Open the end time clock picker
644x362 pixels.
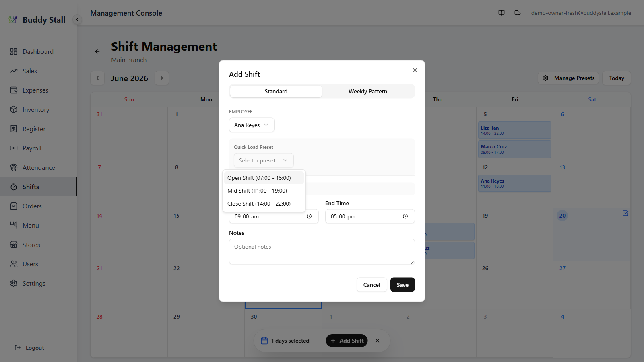click(x=405, y=216)
